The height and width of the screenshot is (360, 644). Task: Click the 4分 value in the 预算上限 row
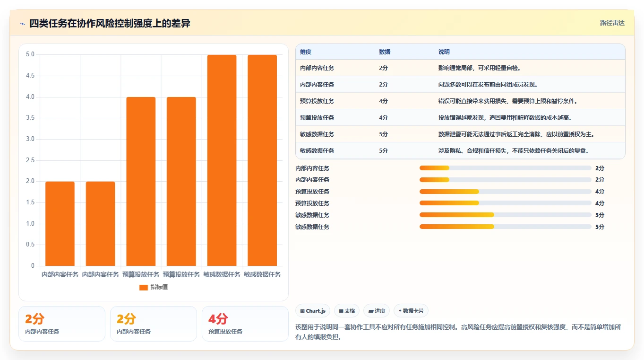pos(383,101)
